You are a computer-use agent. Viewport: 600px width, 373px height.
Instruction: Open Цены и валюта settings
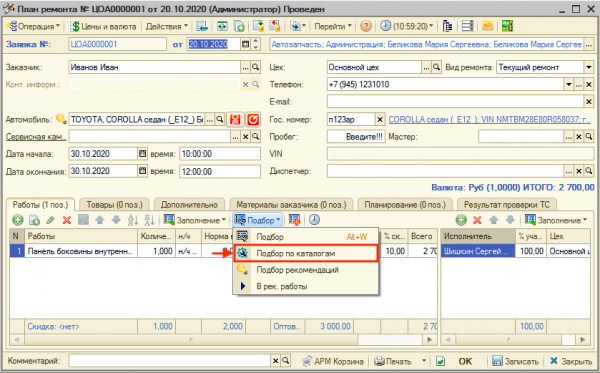pyautogui.click(x=103, y=26)
